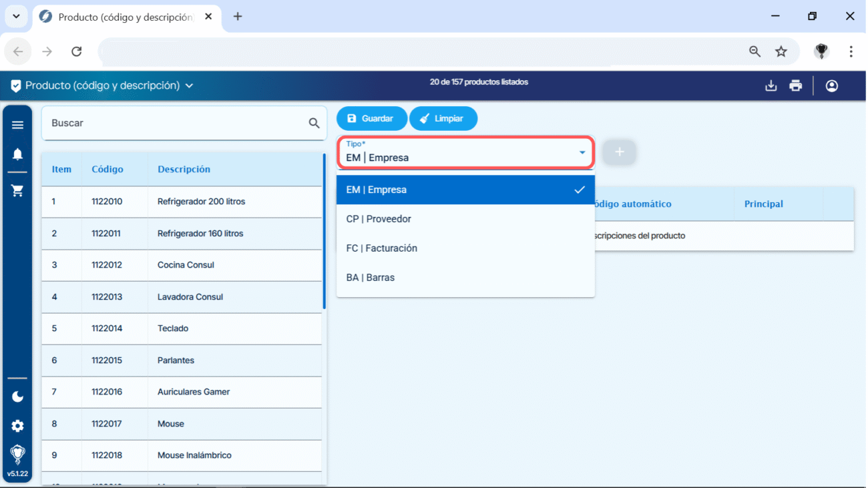Print the product list
Image resolution: width=868 pixels, height=488 pixels.
click(x=795, y=85)
